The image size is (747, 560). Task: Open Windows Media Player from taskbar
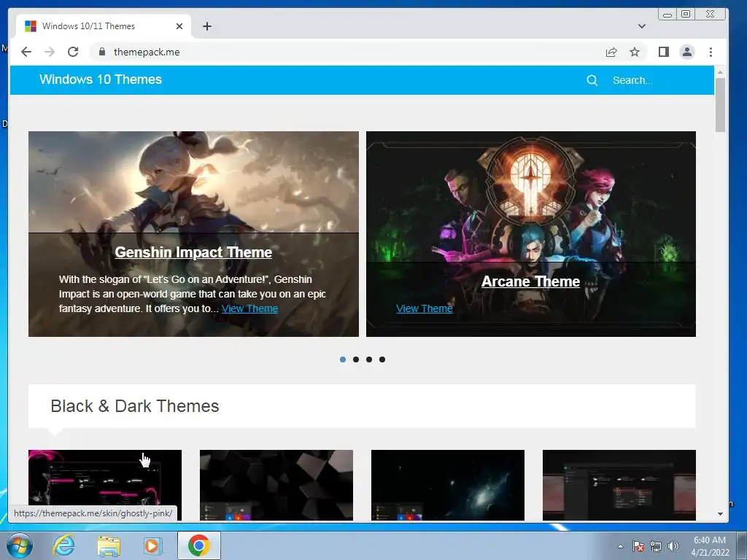[153, 545]
